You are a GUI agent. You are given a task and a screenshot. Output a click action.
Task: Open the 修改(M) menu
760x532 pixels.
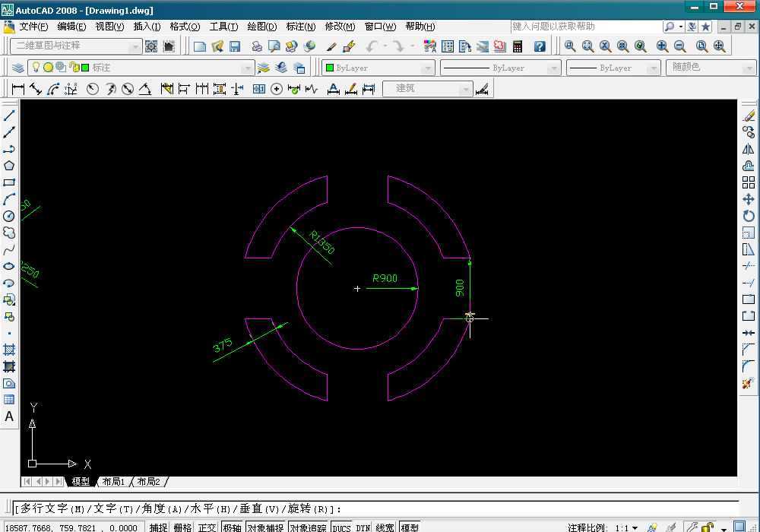[340, 27]
